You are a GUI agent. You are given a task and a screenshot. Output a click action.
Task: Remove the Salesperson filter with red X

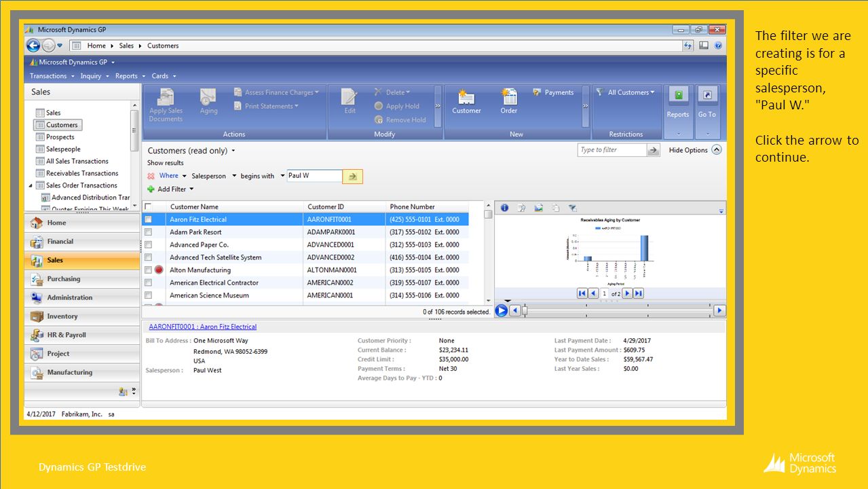(151, 176)
